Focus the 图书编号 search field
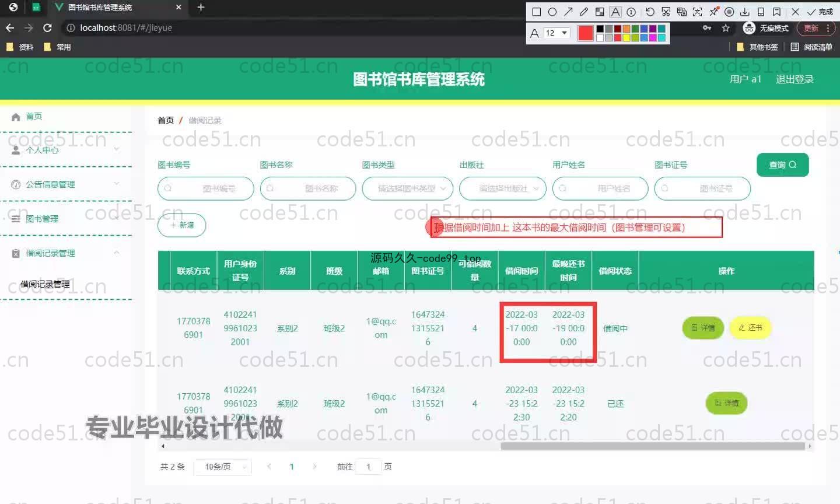 tap(206, 188)
